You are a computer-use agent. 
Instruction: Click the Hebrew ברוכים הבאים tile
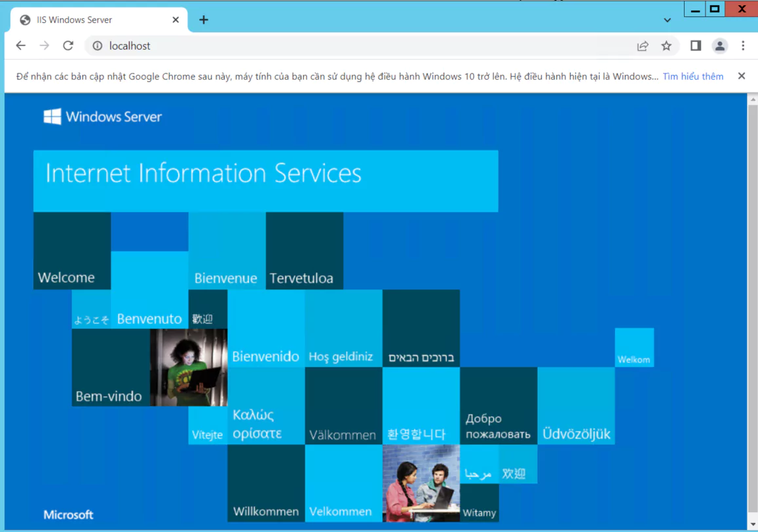point(421,328)
